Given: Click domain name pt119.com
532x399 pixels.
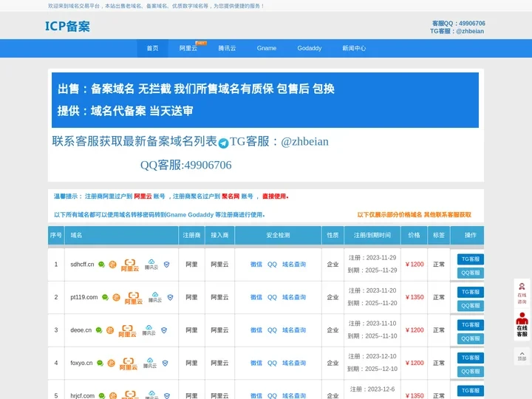Looking at the screenshot, I should tap(83, 297).
